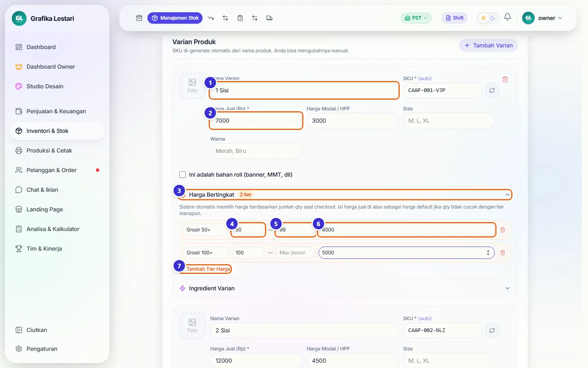Delete the 1 Sisi variant

click(505, 79)
